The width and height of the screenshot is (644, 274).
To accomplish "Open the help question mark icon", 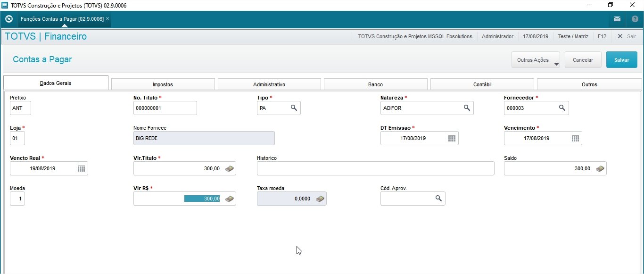I will tap(635, 19).
